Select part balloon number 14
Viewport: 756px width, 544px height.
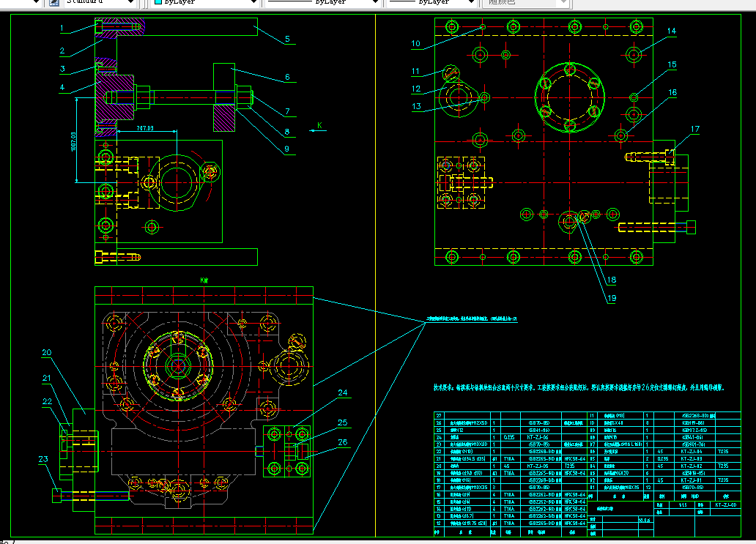click(672, 31)
